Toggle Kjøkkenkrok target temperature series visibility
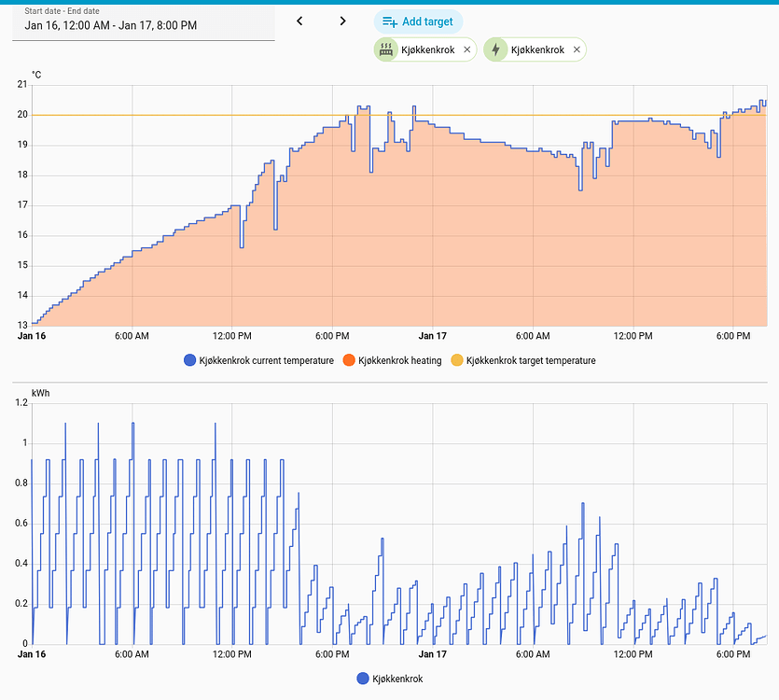 523,360
